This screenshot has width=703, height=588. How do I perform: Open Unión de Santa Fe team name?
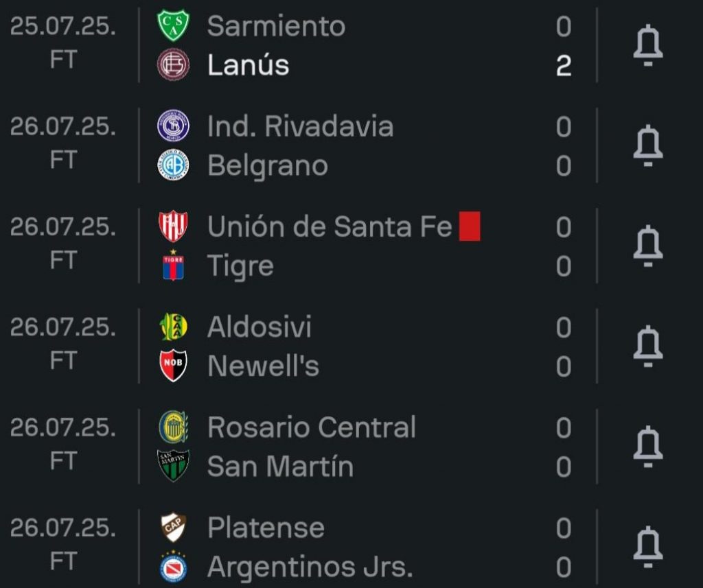coord(330,227)
